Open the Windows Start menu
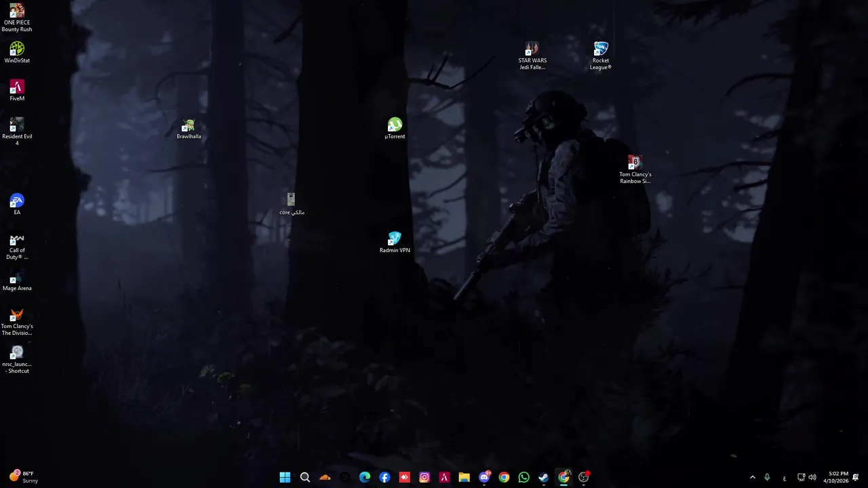The height and width of the screenshot is (488, 868). (285, 477)
